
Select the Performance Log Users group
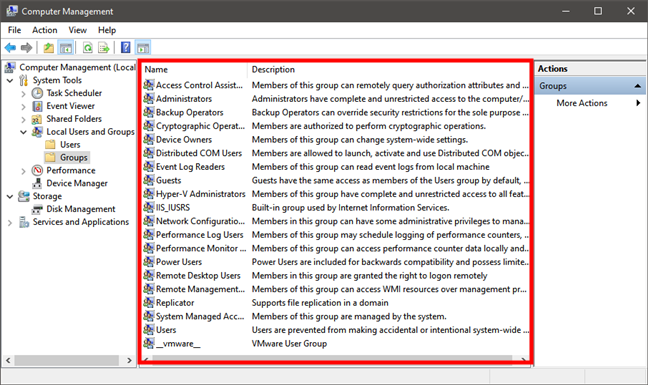click(x=336, y=235)
